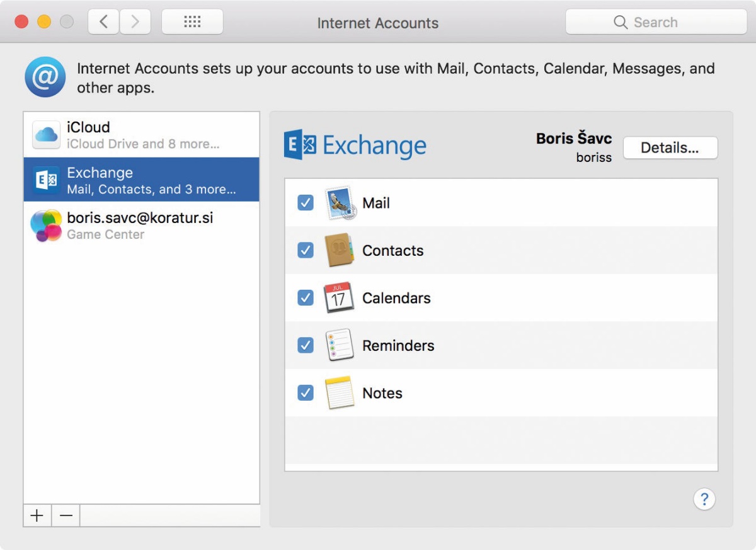Uncheck the Mail checkbox
The width and height of the screenshot is (756, 550).
pos(306,203)
